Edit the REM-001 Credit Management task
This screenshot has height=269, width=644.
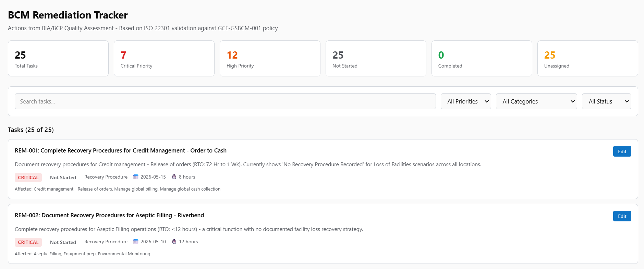coord(622,151)
